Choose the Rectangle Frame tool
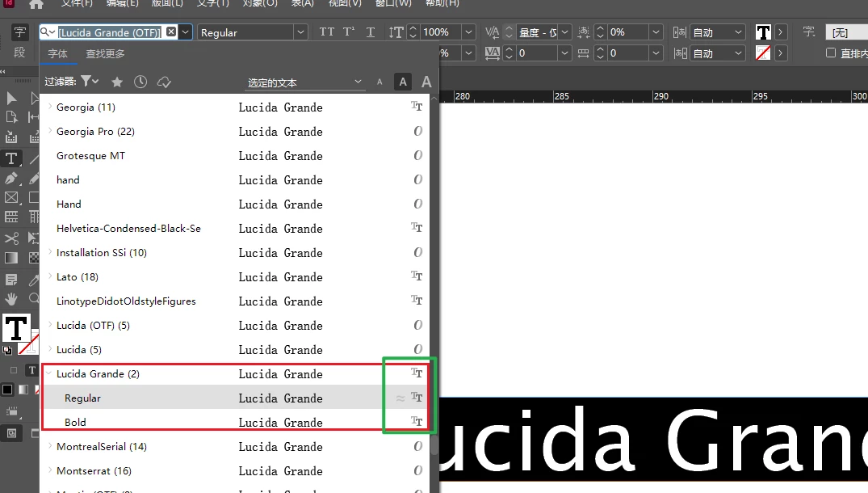Screen dimensions: 868x493 11,198
